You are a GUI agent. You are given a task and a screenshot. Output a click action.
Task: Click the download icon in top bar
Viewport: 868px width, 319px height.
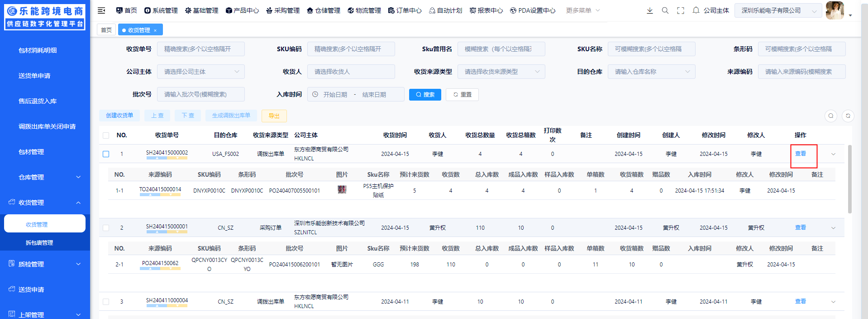tap(649, 10)
